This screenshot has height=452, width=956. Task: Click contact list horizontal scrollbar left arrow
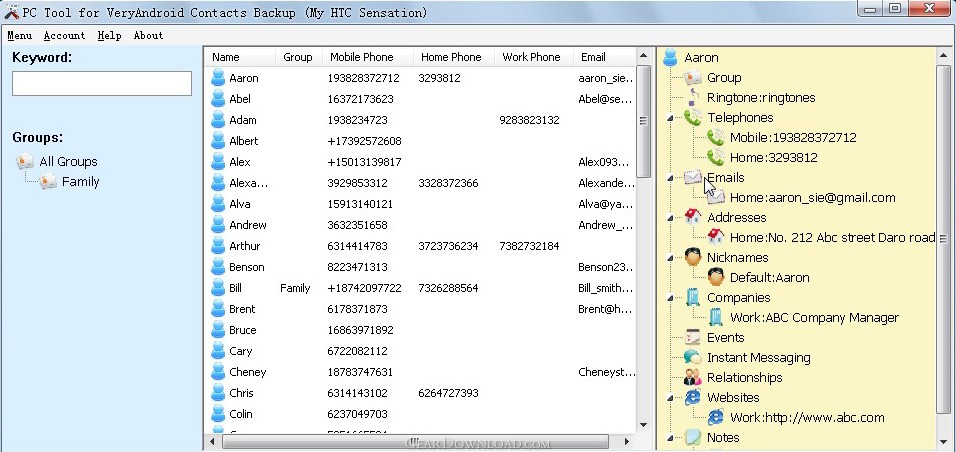[x=212, y=440]
